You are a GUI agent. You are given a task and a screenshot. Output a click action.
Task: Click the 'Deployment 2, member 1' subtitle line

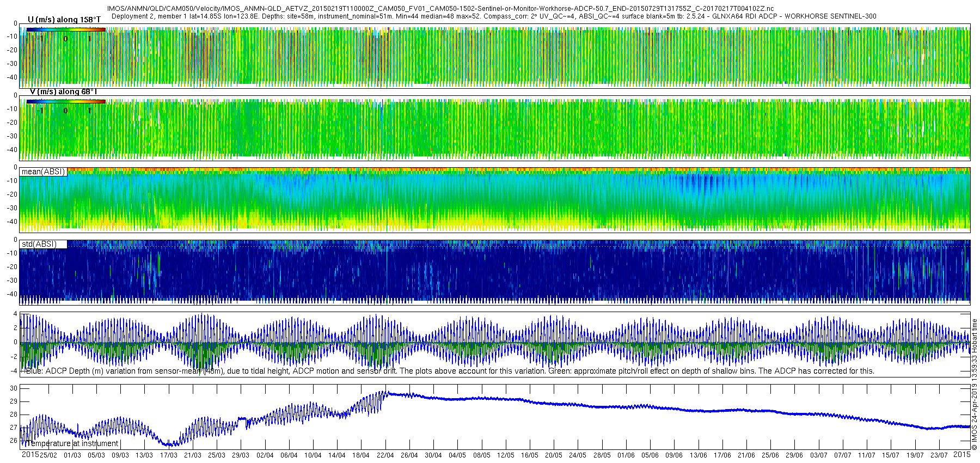click(x=494, y=16)
